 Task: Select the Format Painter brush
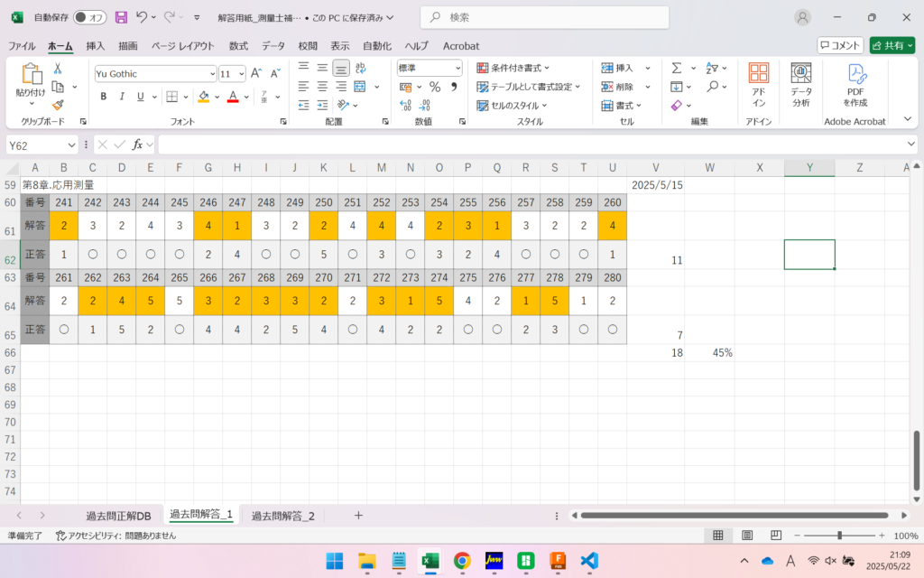coord(58,105)
